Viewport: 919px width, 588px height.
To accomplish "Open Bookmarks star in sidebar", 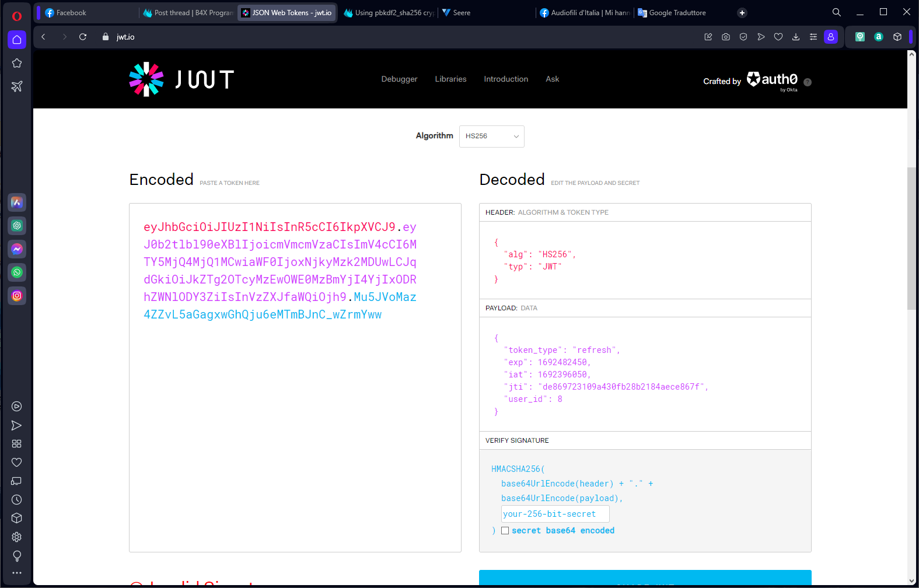I will [17, 63].
